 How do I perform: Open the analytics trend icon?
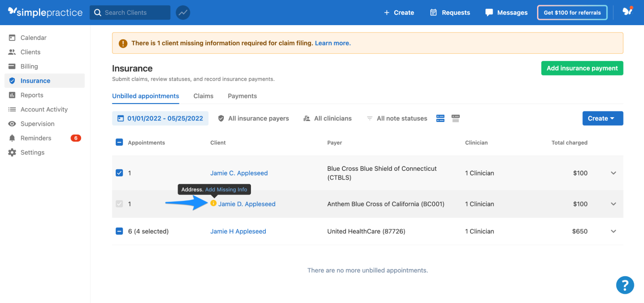183,13
